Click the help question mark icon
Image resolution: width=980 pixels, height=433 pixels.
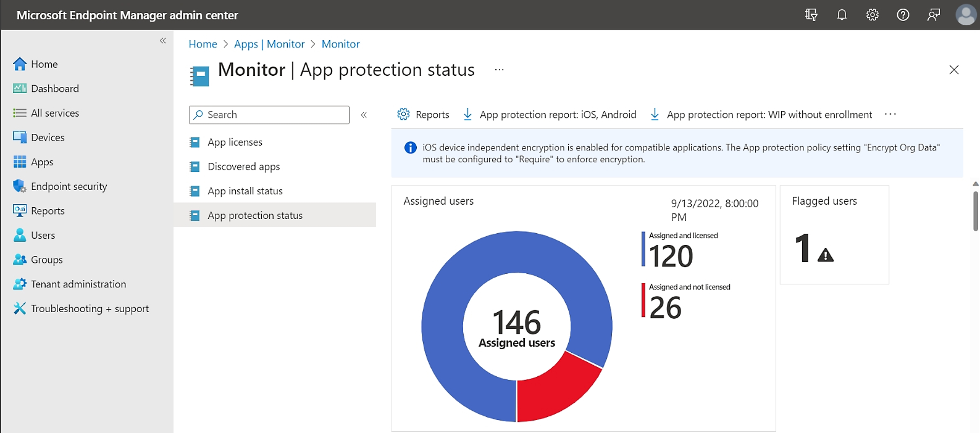point(903,15)
